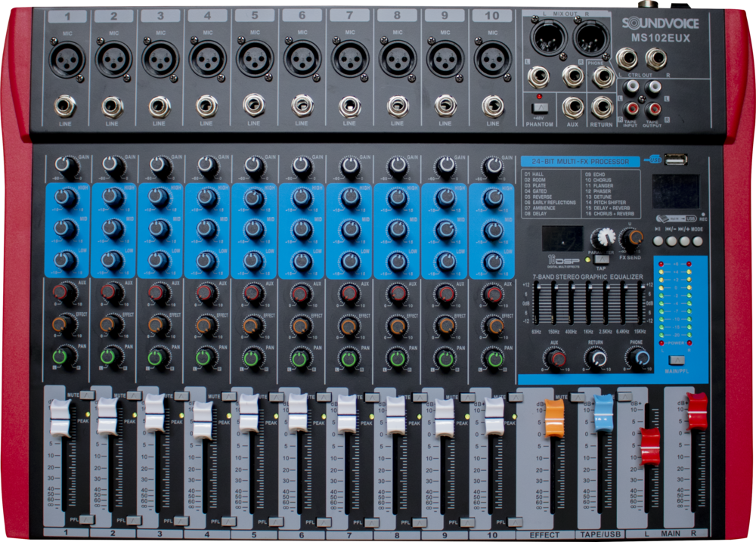This screenshot has height=542, width=756.
Task: Click the channel 4 green PAN knob
Action: 205,358
